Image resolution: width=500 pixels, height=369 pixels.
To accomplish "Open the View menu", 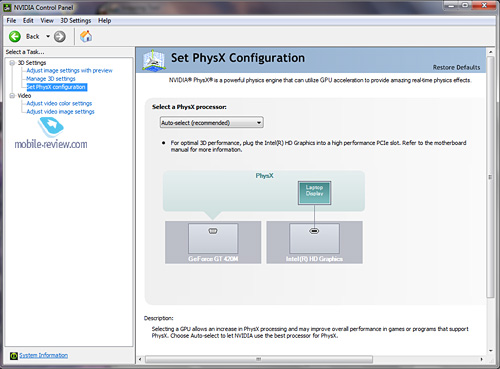I will click(47, 21).
